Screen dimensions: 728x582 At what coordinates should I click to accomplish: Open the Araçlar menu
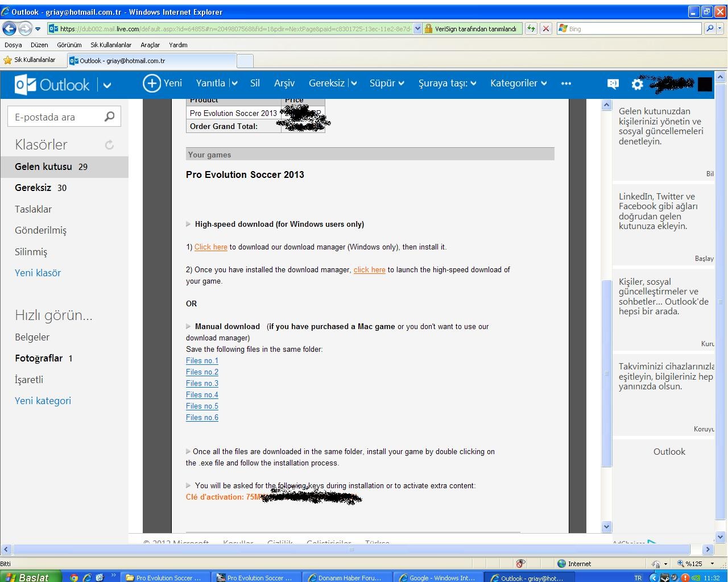coord(150,45)
